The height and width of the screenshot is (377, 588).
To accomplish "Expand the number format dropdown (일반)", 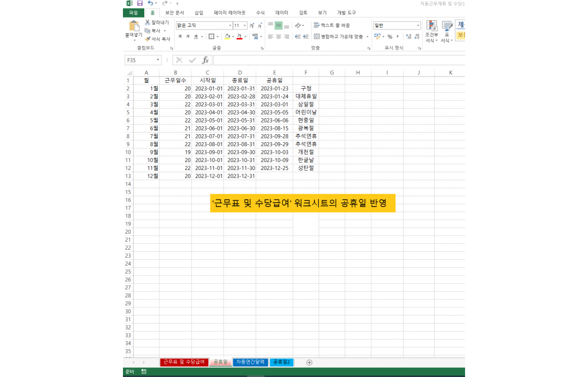I will (418, 25).
